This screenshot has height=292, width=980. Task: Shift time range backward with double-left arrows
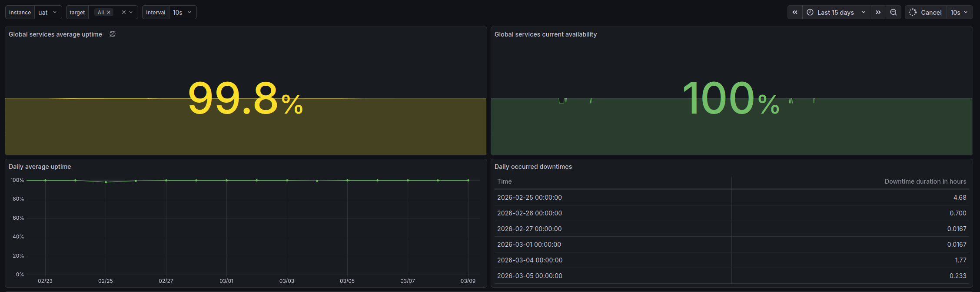(795, 12)
